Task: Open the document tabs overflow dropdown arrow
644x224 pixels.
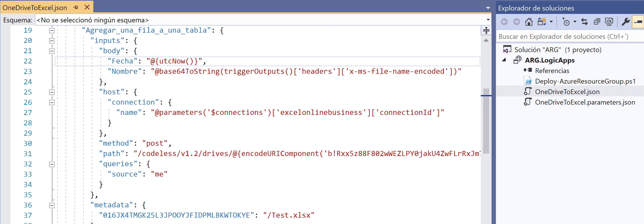Action: click(x=488, y=8)
